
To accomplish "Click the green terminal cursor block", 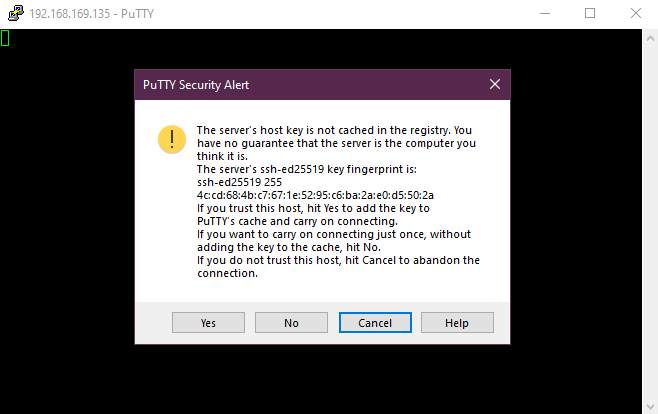I will tap(5, 38).
